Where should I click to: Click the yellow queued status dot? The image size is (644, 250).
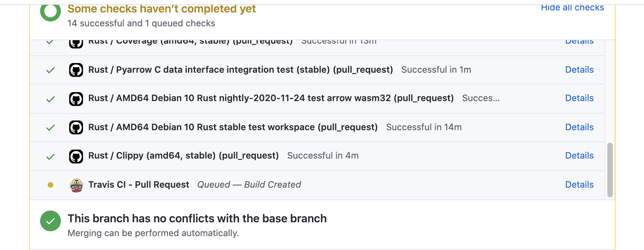pos(50,185)
